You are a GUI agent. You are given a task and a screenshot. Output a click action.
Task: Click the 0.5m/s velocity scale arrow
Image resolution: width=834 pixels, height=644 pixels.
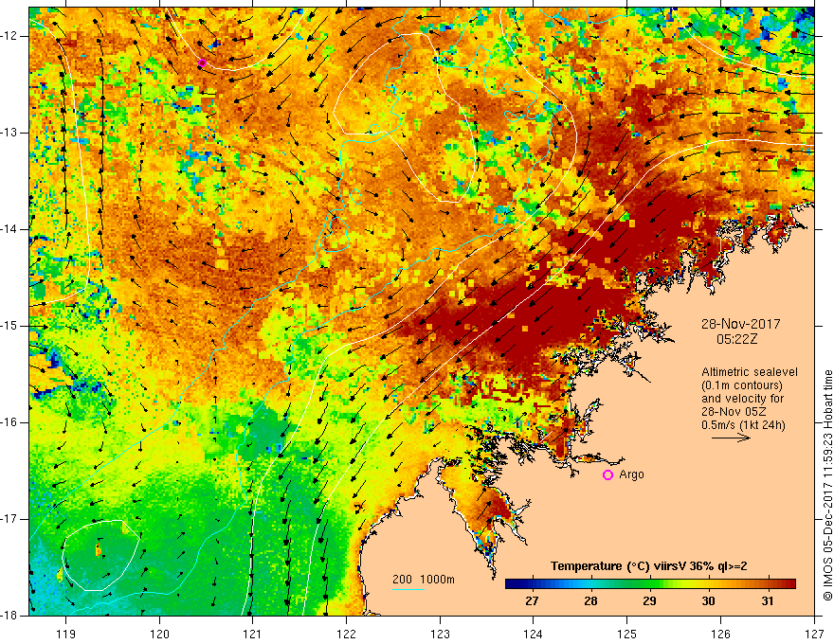[731, 438]
